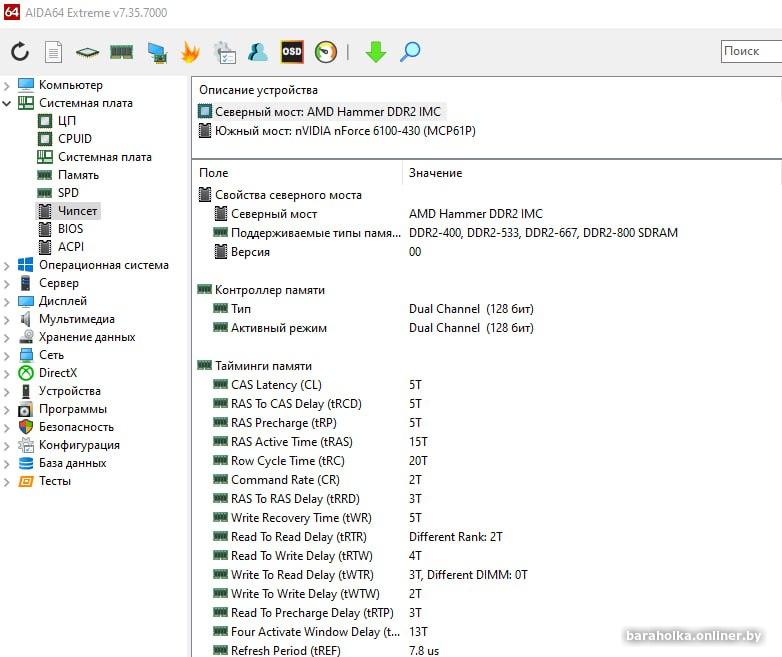782x657 pixels.
Task: Open the OSD panel icon
Action: [292, 51]
